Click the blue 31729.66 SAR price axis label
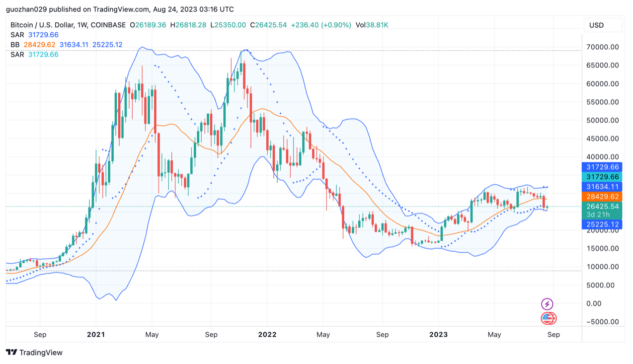 tap(602, 167)
